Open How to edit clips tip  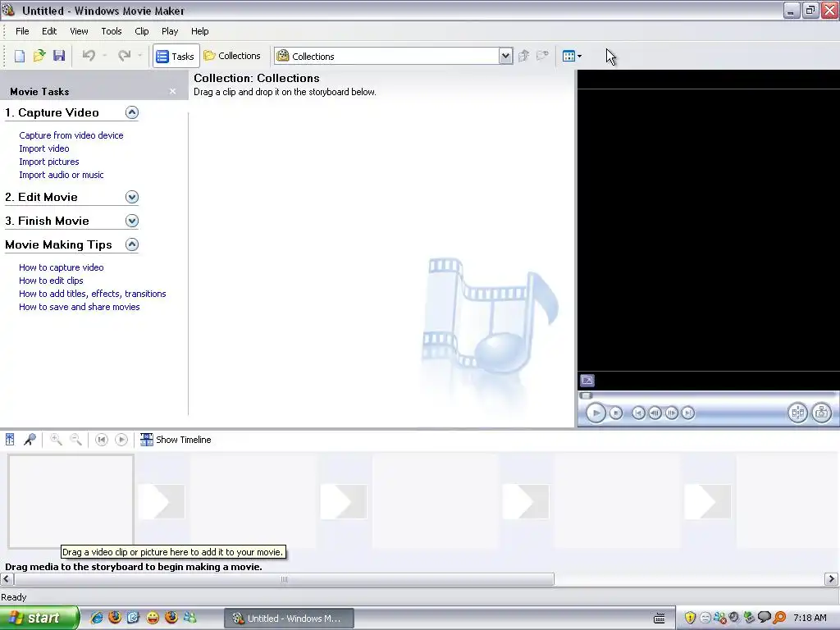(x=51, y=281)
